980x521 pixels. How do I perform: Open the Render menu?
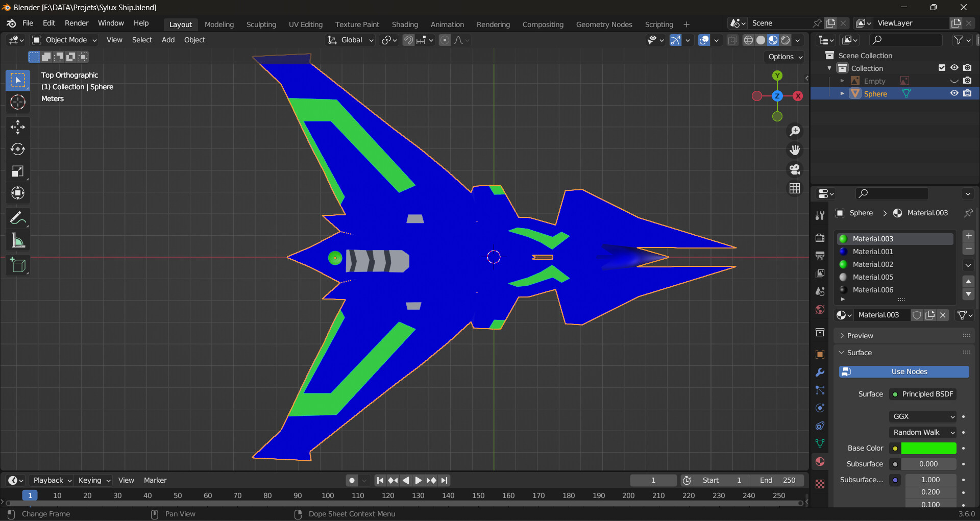point(76,23)
